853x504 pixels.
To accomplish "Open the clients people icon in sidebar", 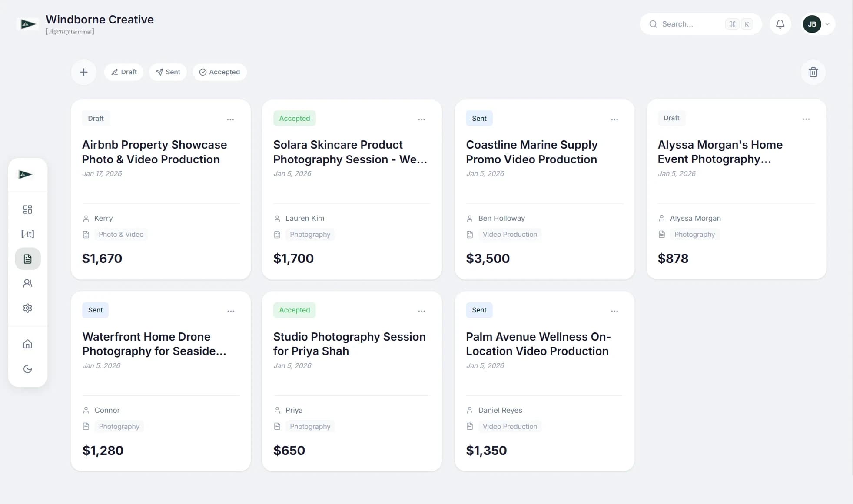I will pos(27,283).
